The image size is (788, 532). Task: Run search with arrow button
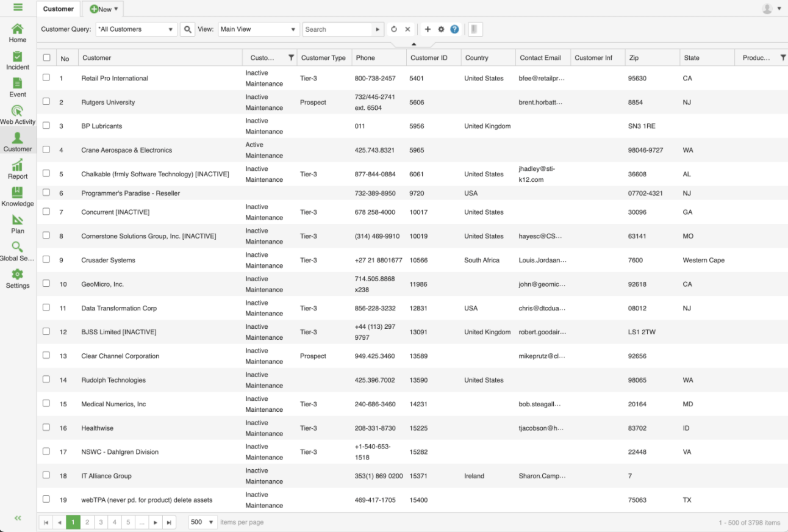click(378, 29)
